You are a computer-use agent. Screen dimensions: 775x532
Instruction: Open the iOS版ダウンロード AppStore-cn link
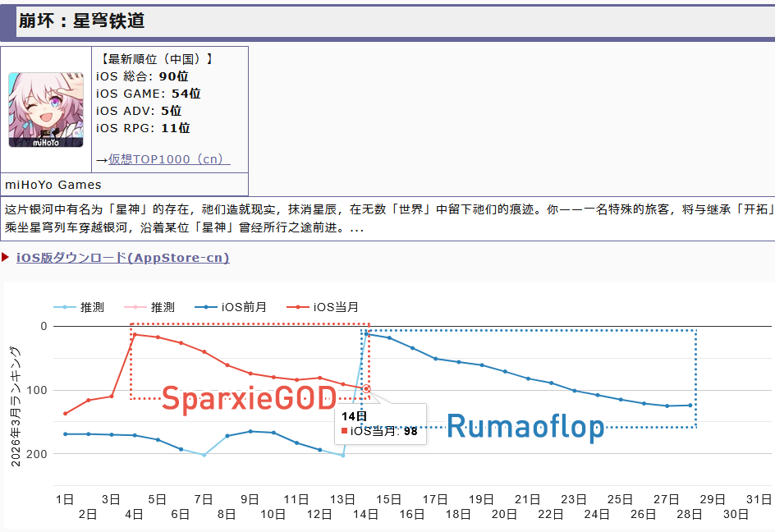(x=122, y=258)
